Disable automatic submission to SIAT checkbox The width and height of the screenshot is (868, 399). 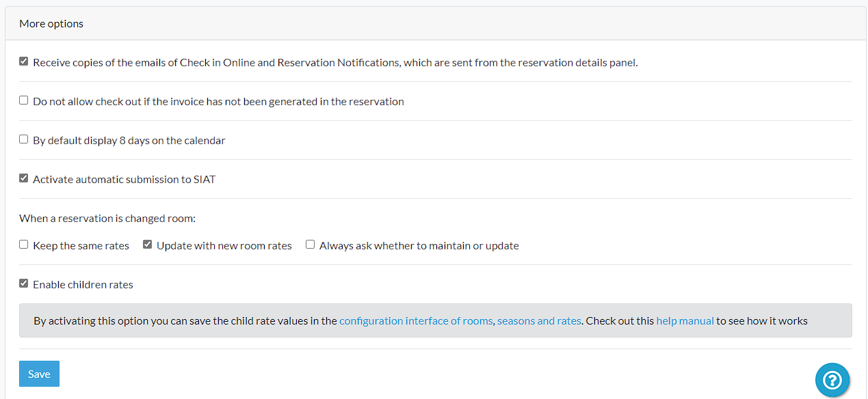point(24,178)
